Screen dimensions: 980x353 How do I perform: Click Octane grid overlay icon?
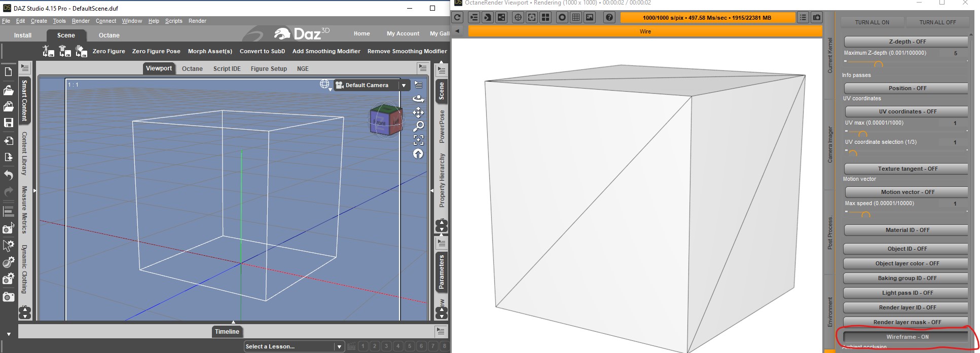click(x=576, y=17)
